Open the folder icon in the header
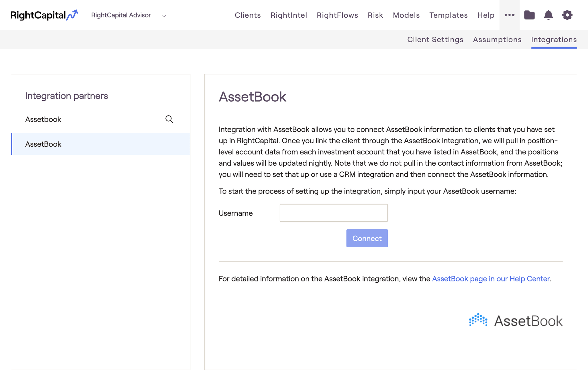Screen dimensions: 588x380 coord(529,15)
